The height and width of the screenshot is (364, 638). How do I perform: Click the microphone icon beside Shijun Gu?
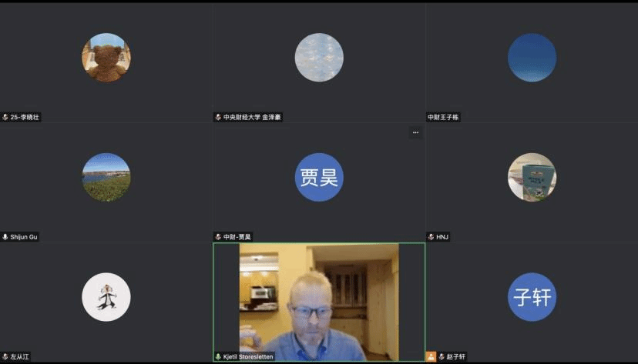coord(5,237)
